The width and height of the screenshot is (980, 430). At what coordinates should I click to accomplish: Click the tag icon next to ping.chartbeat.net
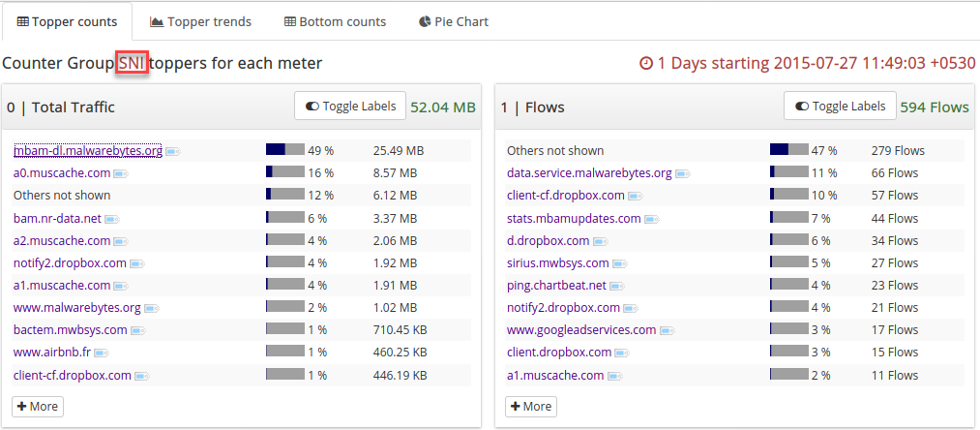(x=617, y=286)
